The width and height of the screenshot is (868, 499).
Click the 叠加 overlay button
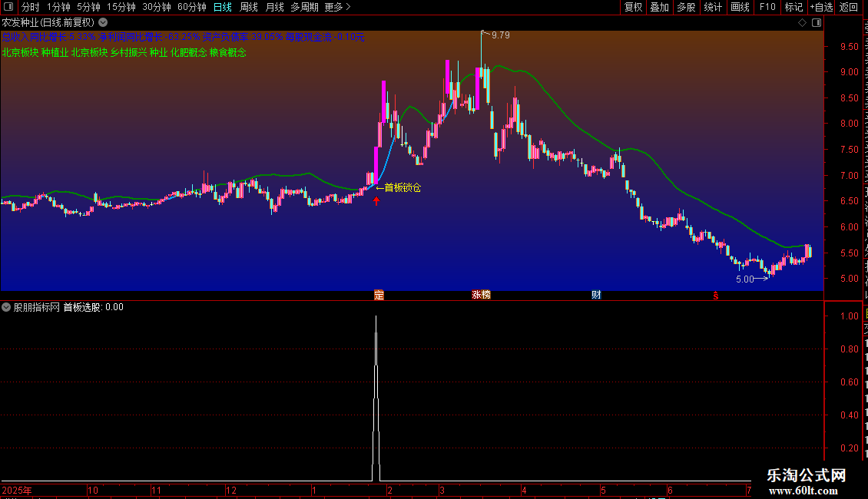click(x=659, y=7)
